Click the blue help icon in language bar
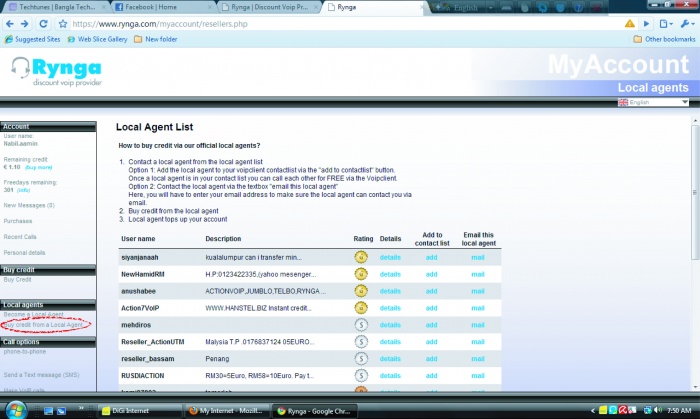This screenshot has width=700, height=419. (x=579, y=8)
